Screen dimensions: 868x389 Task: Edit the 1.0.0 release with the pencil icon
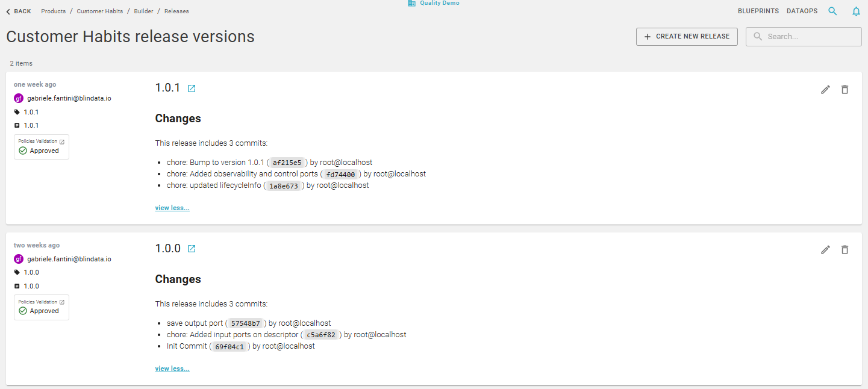coord(825,249)
